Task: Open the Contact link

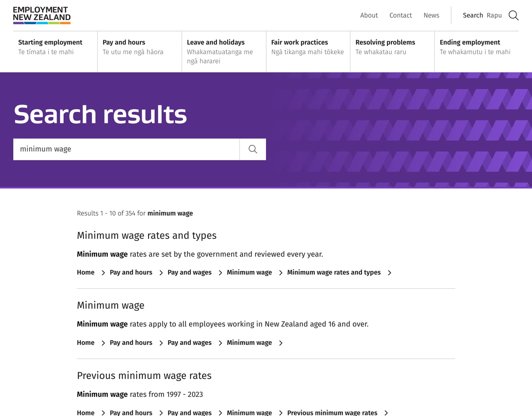Action: coord(401,15)
